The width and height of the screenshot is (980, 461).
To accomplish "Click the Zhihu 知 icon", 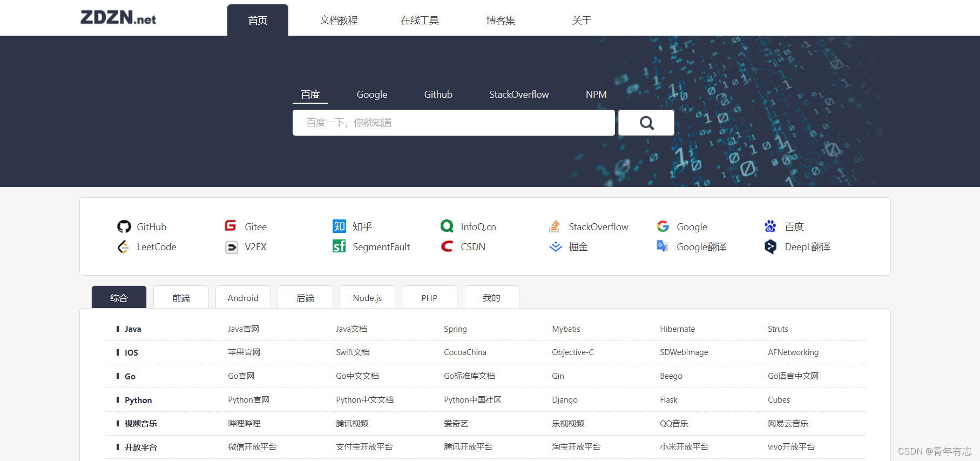I will [x=339, y=226].
